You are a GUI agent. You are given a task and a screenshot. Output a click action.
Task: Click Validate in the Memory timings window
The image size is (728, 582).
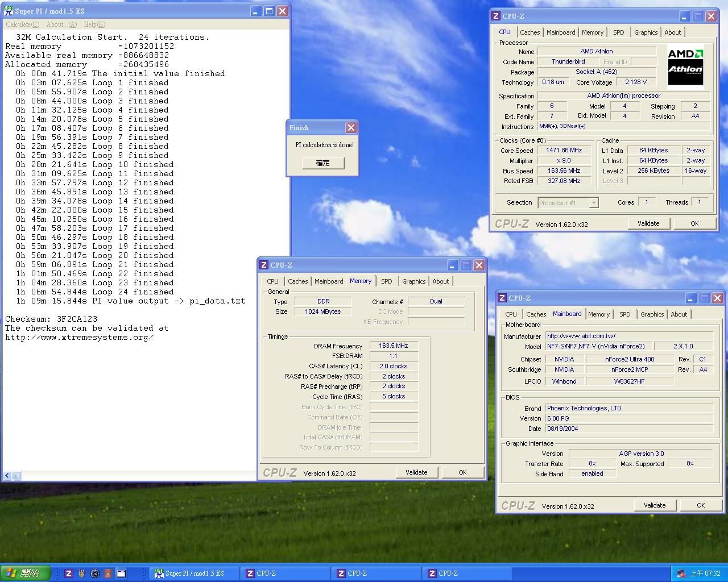(416, 472)
